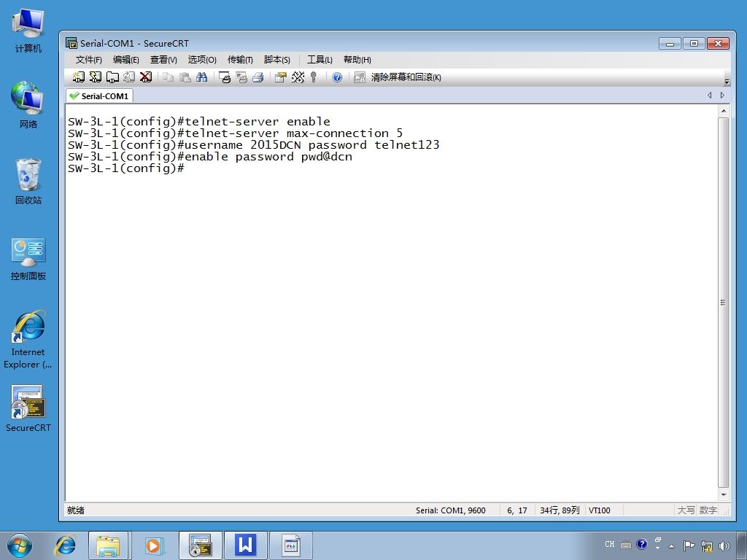Click the Print Screen icon
This screenshot has height=560, width=747.
click(x=225, y=77)
